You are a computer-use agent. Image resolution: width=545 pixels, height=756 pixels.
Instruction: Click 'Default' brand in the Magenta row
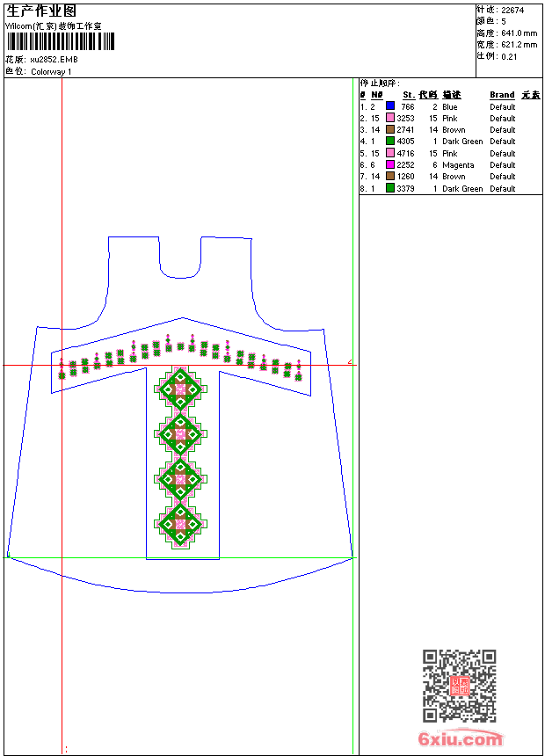coord(503,165)
